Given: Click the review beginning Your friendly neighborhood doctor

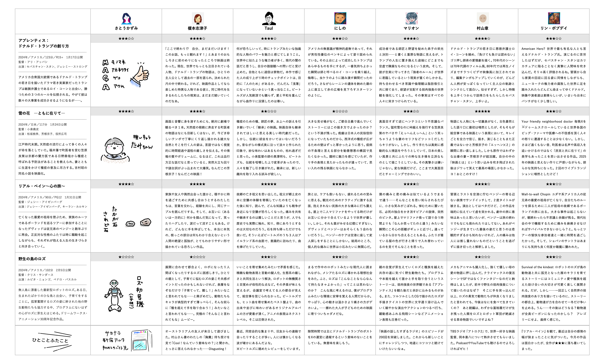Looking at the screenshot, I should tap(554, 148).
